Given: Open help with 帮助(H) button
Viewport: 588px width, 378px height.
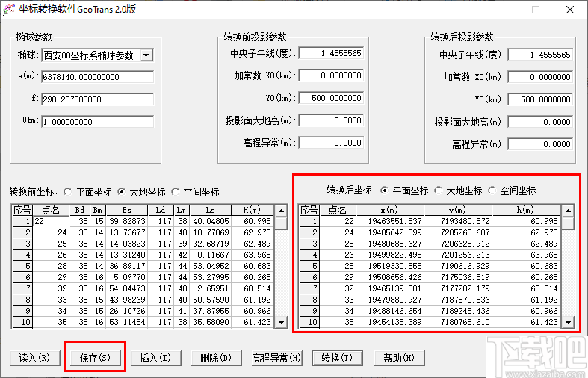Looking at the screenshot, I should (399, 358).
